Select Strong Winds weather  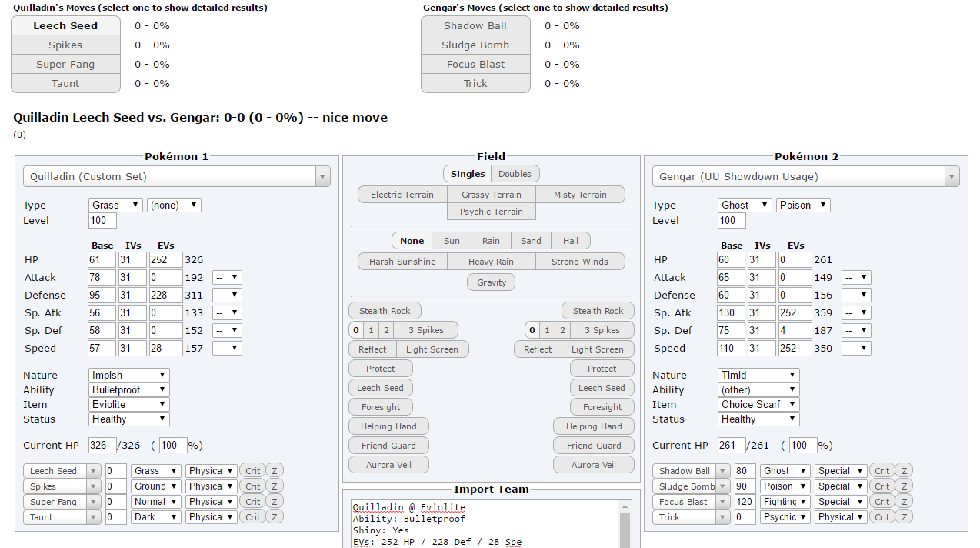pyautogui.click(x=581, y=262)
